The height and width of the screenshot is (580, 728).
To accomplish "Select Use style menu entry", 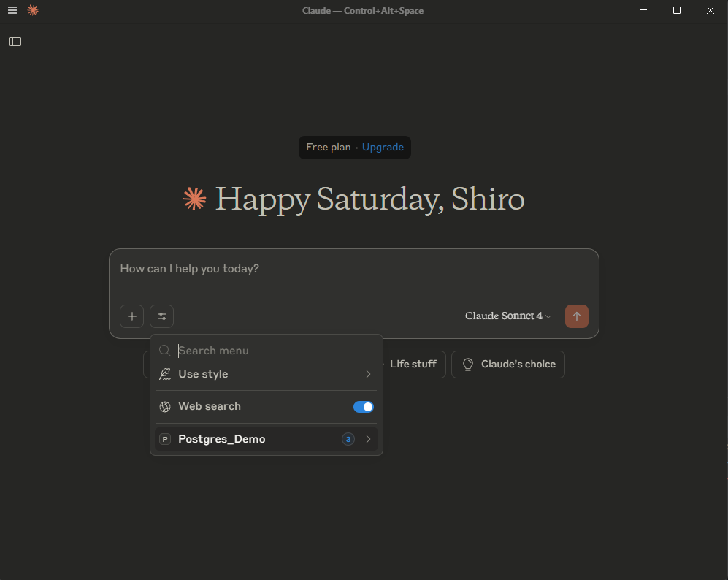I will (267, 374).
